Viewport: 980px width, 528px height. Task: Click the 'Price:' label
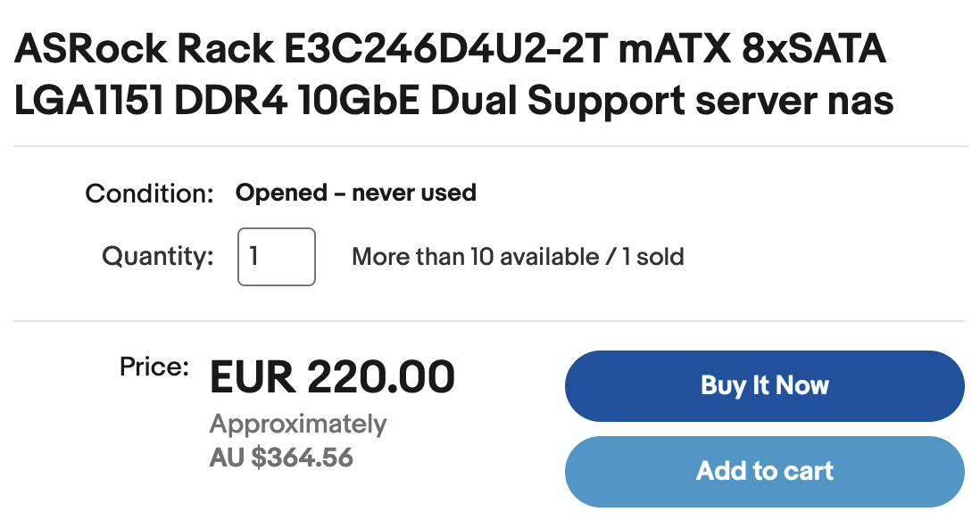point(154,365)
